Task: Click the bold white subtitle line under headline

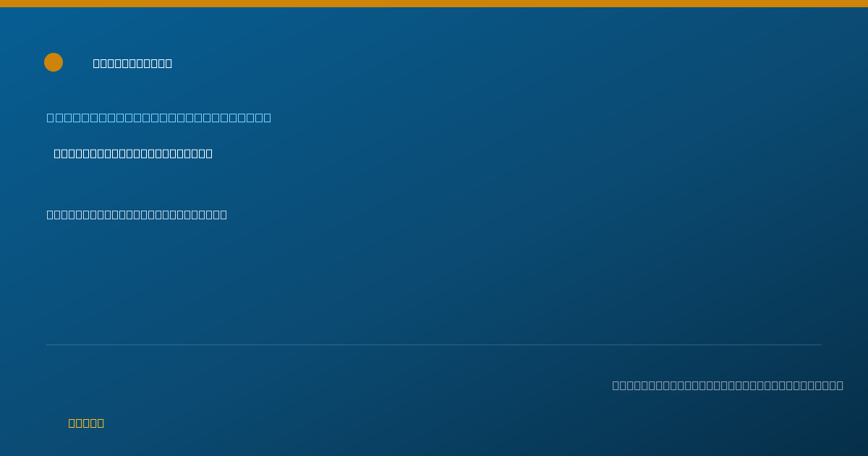Action: [133, 153]
